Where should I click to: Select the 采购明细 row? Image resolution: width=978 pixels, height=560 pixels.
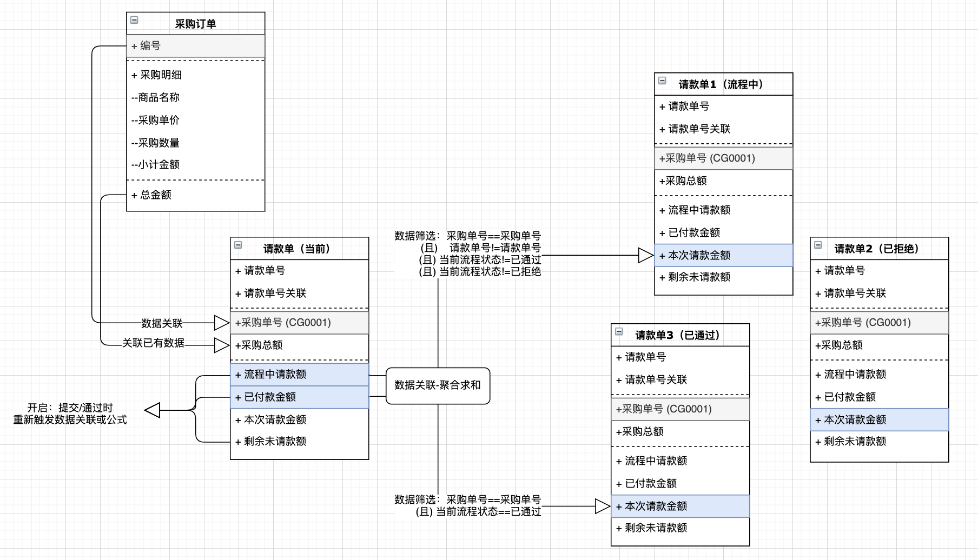tap(196, 75)
